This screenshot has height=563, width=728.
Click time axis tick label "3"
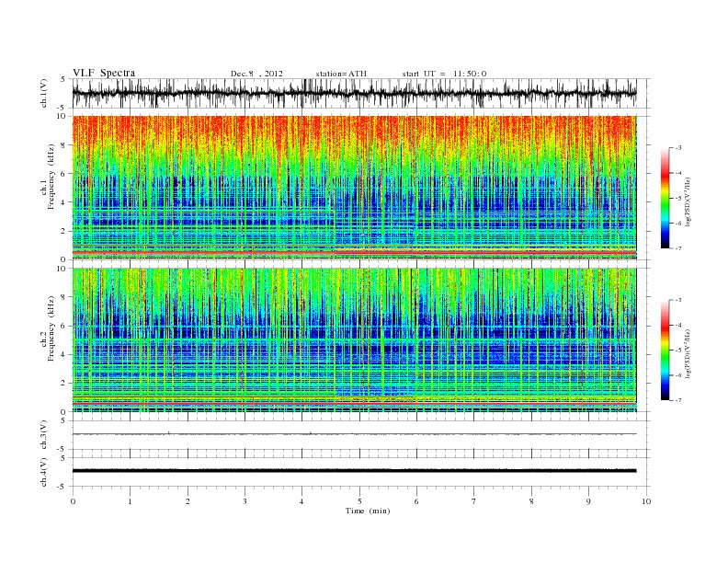(245, 501)
